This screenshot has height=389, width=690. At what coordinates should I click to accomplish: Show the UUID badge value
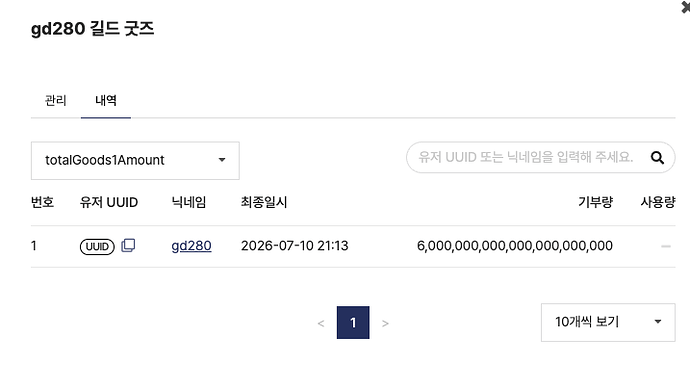[x=97, y=246]
